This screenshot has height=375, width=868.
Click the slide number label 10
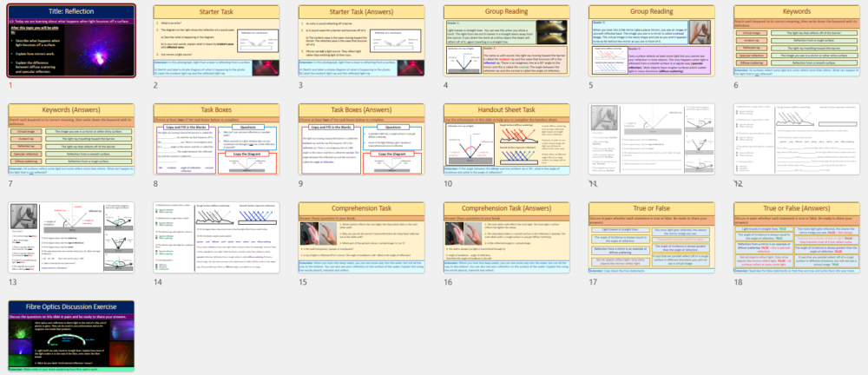(x=448, y=183)
